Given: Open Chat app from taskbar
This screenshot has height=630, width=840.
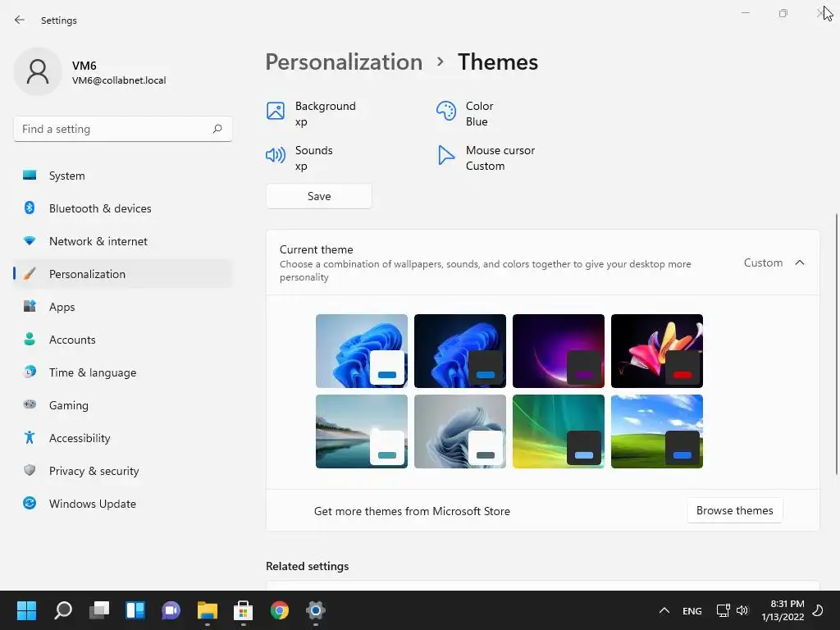Looking at the screenshot, I should (x=171, y=610).
